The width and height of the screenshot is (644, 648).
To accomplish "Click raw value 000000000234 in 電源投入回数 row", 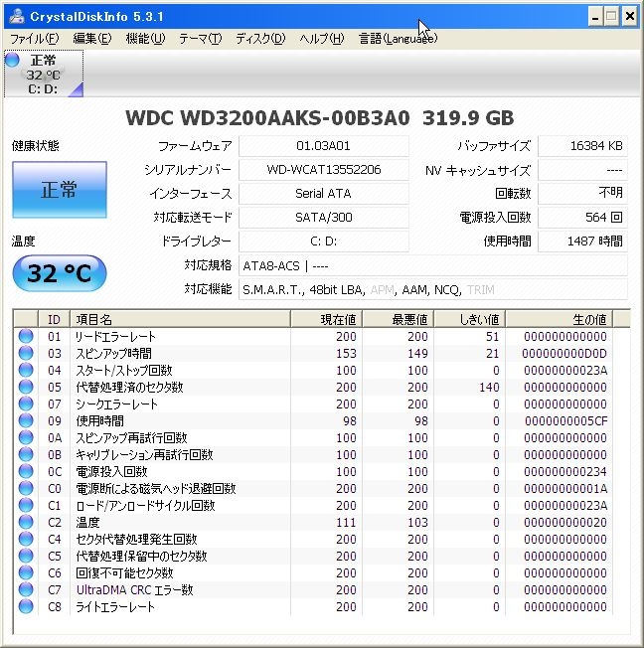I will pyautogui.click(x=565, y=471).
